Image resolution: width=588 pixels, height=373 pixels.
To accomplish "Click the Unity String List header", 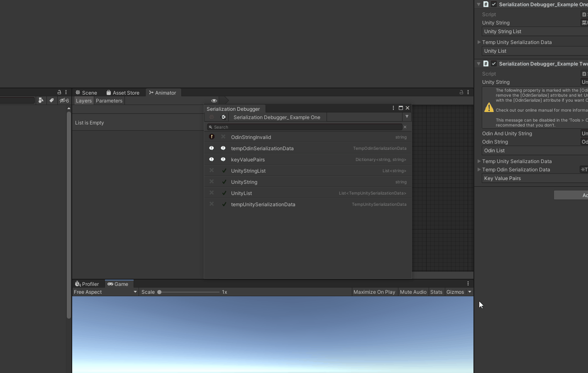I will (x=535, y=32).
